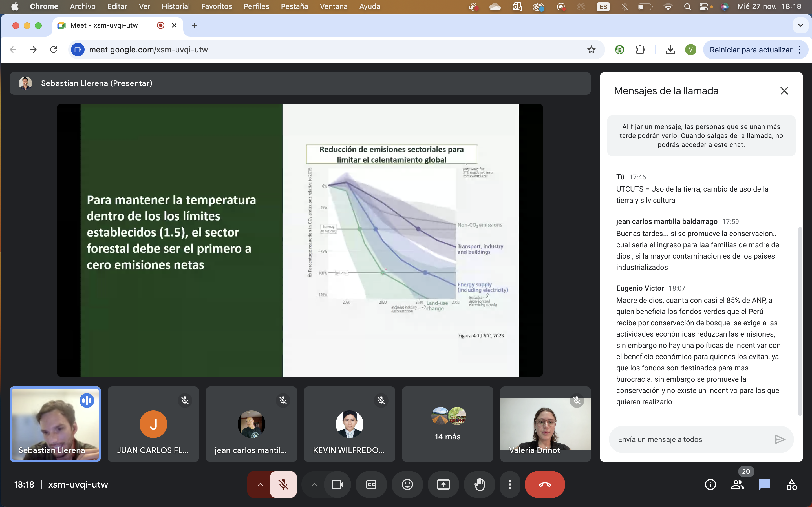Expand audio settings chevron beside microphone

coord(260,484)
